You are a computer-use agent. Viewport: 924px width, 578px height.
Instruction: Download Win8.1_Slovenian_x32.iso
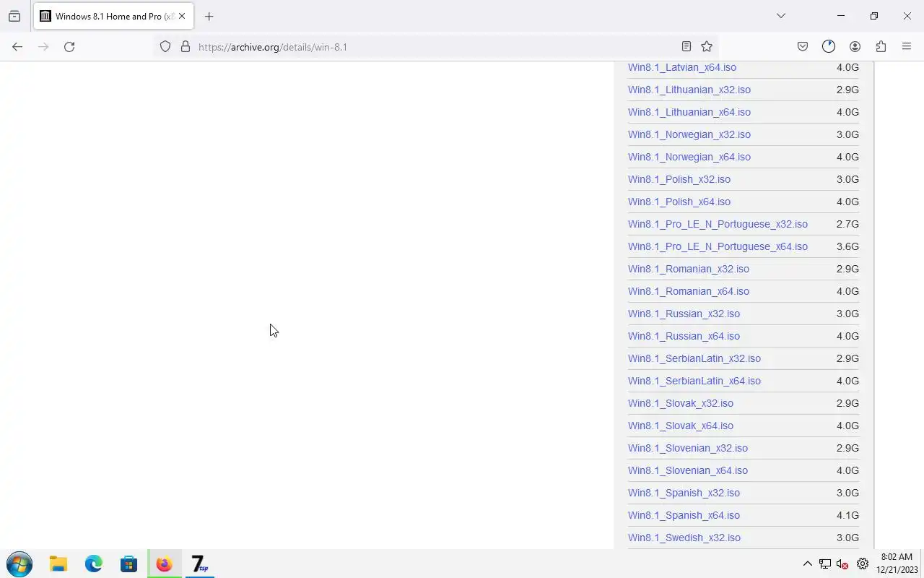pos(688,448)
